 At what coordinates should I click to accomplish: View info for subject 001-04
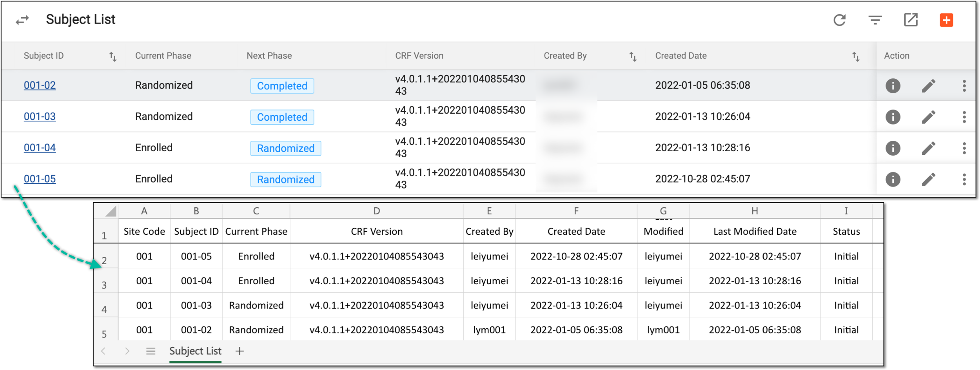coord(893,148)
